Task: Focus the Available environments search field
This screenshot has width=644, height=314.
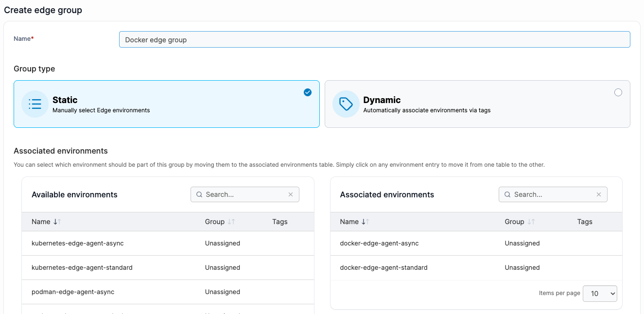Action: 245,194
